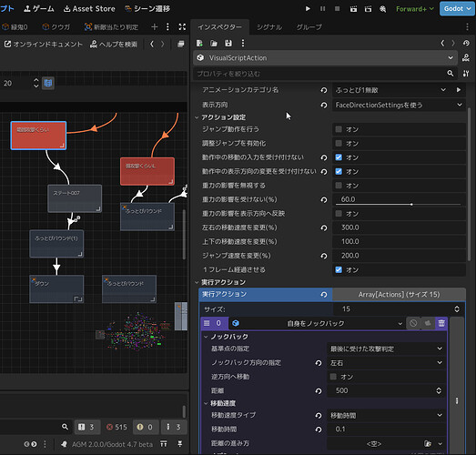Go to previous object in inspector history
This screenshot has height=455, width=476.
pos(442,44)
